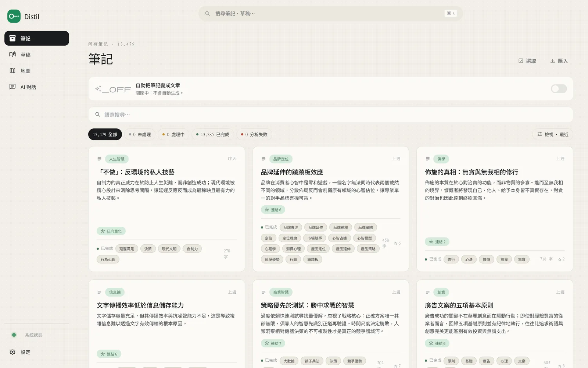
Task: Click note type icon on 佈施的真相 card
Action: 428,159
